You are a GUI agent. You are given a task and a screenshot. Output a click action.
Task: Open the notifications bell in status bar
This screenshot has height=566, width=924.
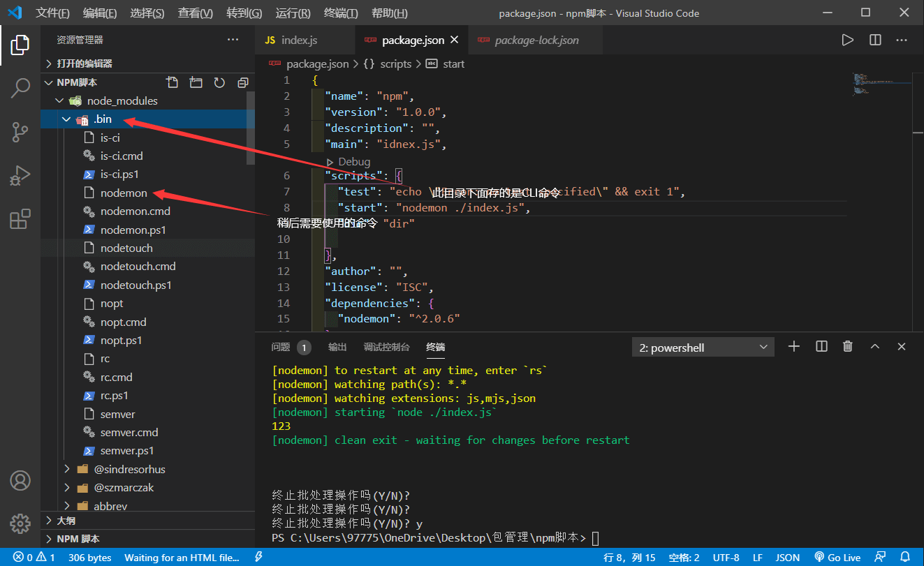(904, 558)
